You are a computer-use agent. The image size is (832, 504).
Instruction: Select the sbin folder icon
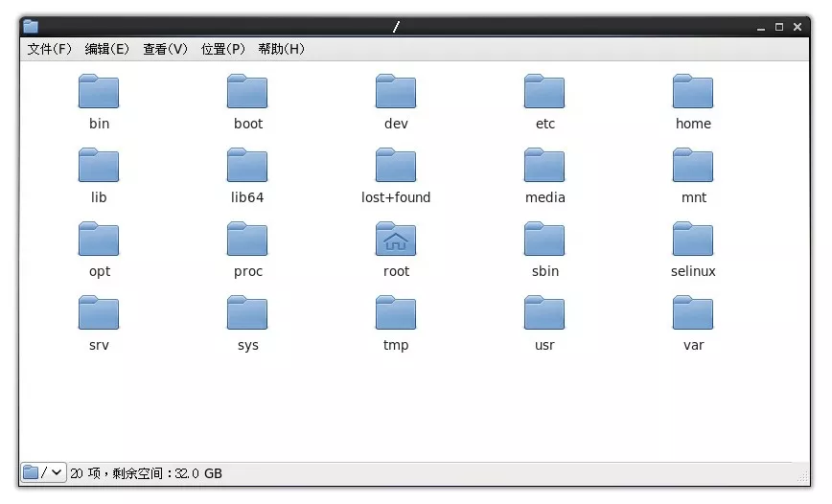[x=544, y=239]
